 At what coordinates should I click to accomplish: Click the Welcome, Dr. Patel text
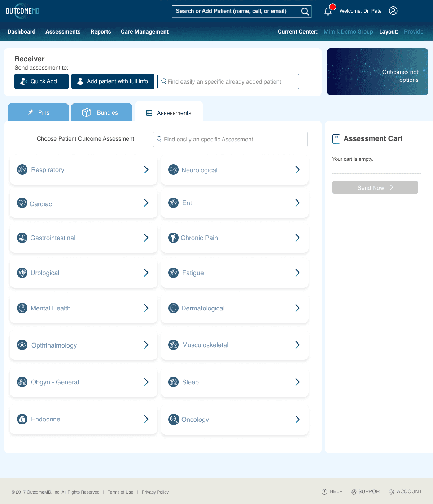tap(361, 11)
